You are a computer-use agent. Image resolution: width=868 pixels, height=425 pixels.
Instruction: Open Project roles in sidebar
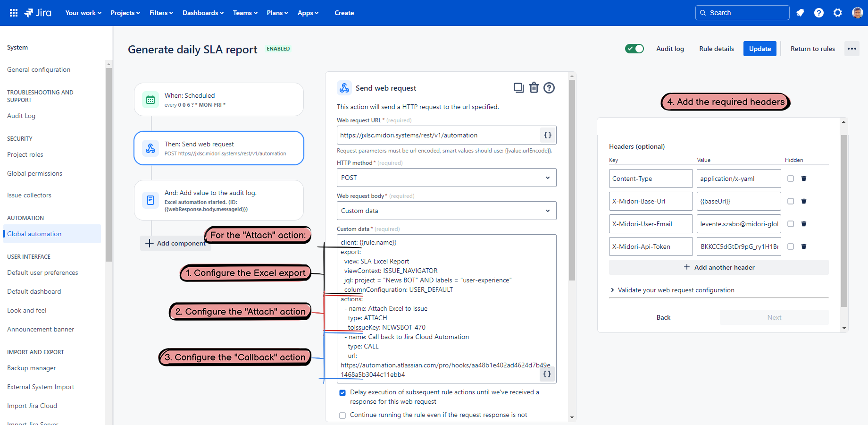pyautogui.click(x=25, y=154)
